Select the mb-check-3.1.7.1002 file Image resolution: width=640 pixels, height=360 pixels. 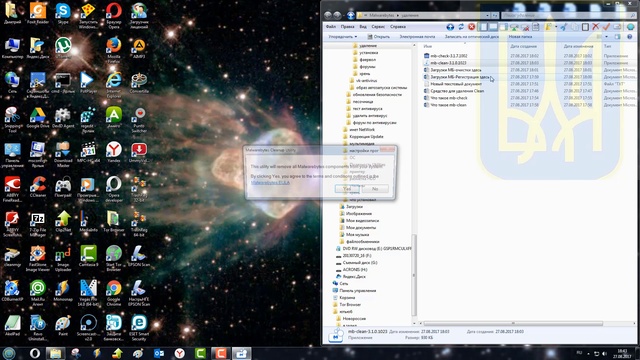coord(449,56)
